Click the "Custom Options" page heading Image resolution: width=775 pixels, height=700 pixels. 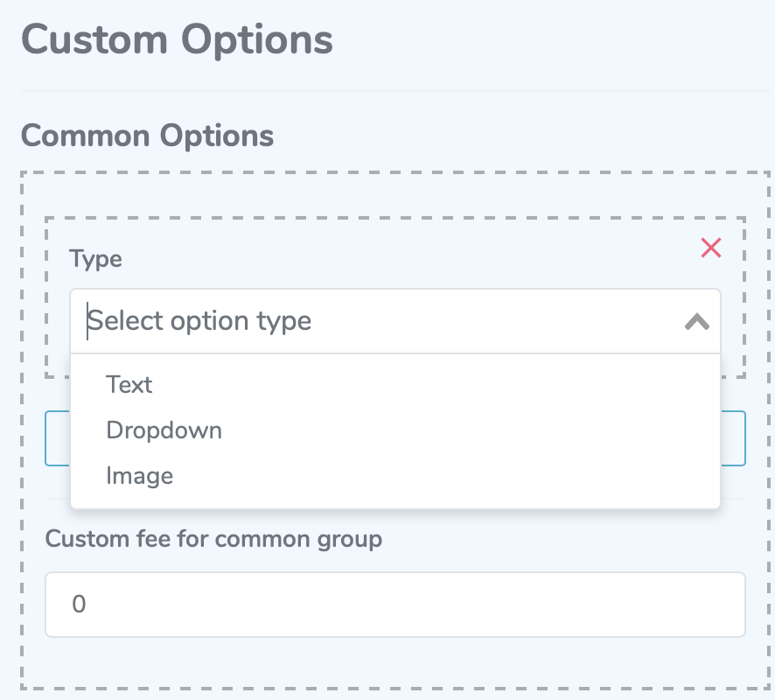177,40
